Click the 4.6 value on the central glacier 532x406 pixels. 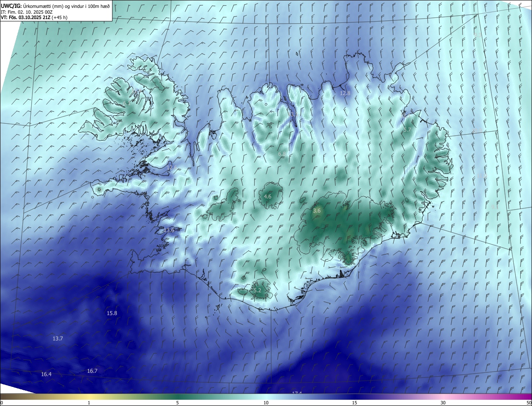click(268, 196)
